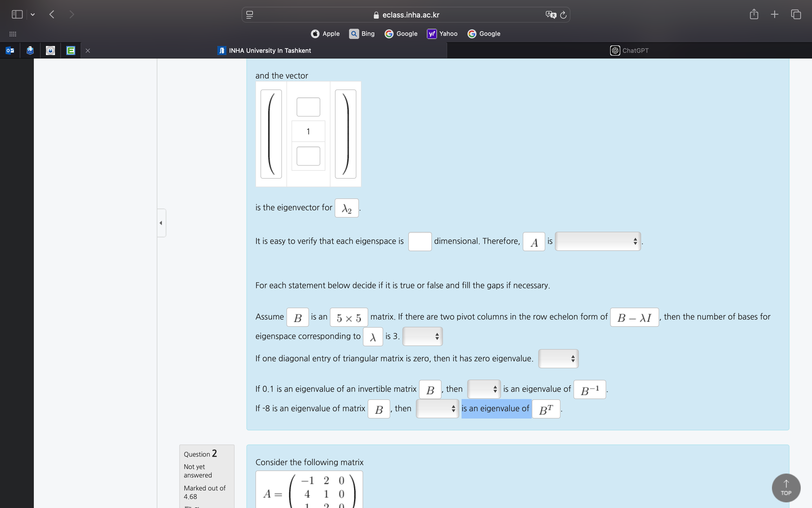This screenshot has height=508, width=812.
Task: Open the dropdown for triangular matrix statement
Action: coord(558,358)
